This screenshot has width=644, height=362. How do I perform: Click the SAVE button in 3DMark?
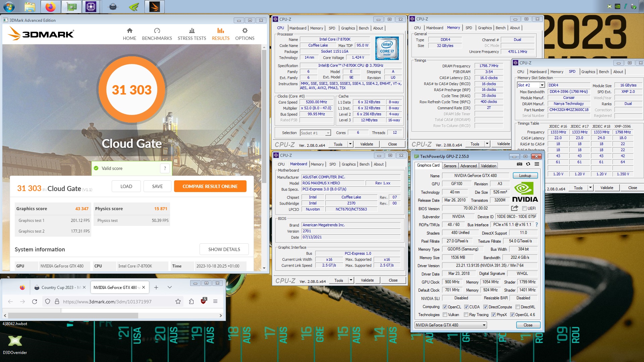(157, 186)
